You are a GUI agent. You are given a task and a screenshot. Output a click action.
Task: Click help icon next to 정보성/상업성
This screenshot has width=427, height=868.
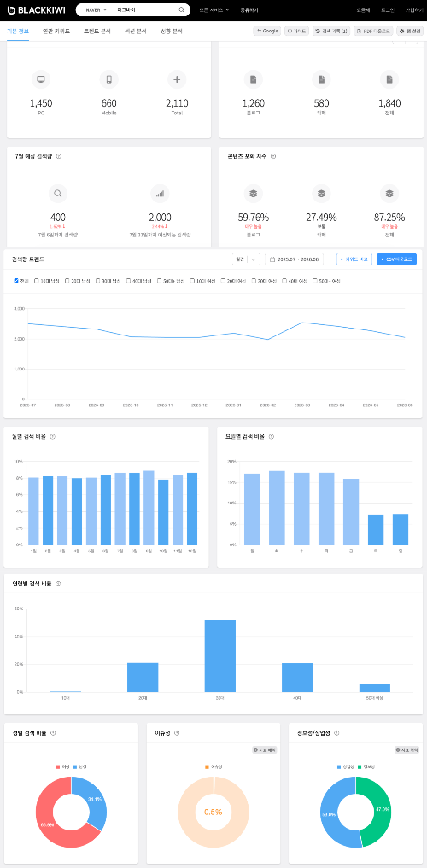(336, 733)
